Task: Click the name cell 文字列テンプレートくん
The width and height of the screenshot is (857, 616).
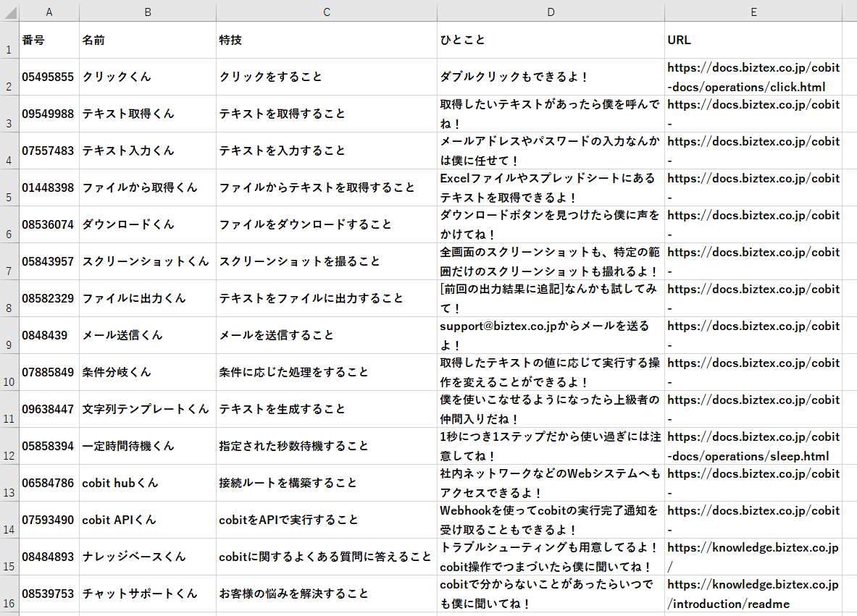Action: click(x=148, y=409)
